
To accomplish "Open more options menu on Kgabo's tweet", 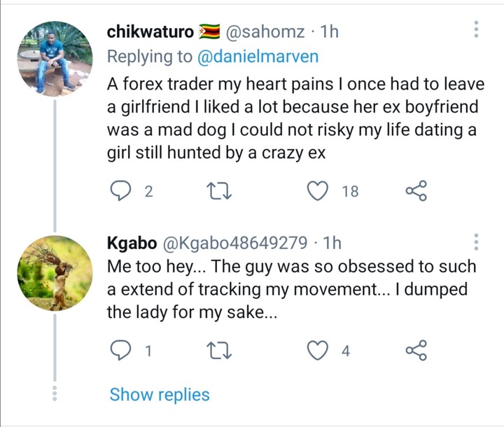I will pyautogui.click(x=477, y=242).
